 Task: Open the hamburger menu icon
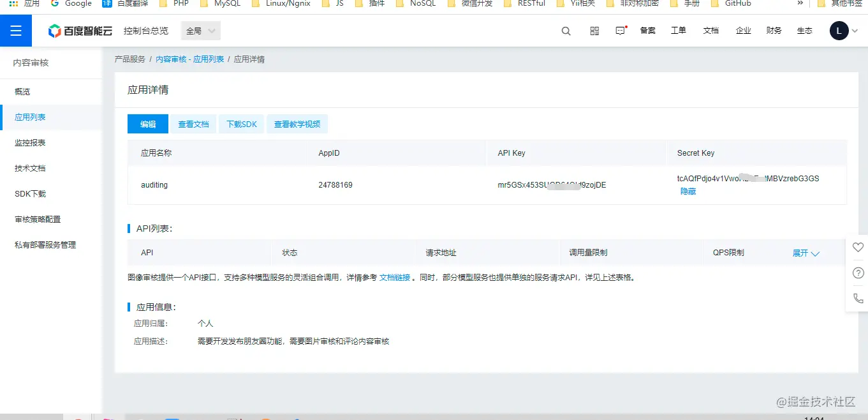tap(16, 31)
